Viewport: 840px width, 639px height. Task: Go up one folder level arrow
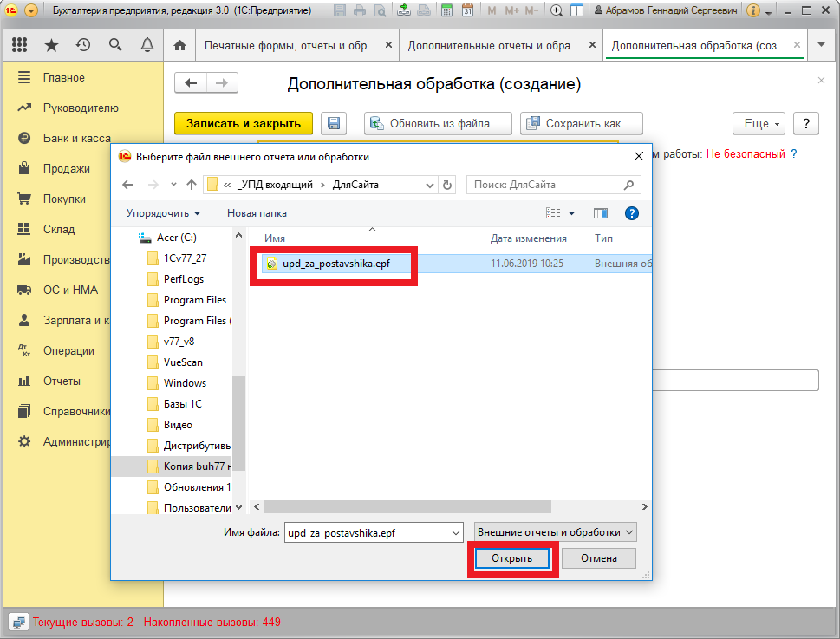pos(191,185)
